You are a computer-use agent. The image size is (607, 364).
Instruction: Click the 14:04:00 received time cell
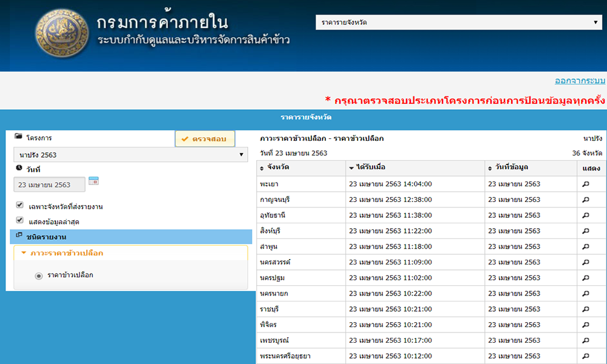pyautogui.click(x=415, y=184)
